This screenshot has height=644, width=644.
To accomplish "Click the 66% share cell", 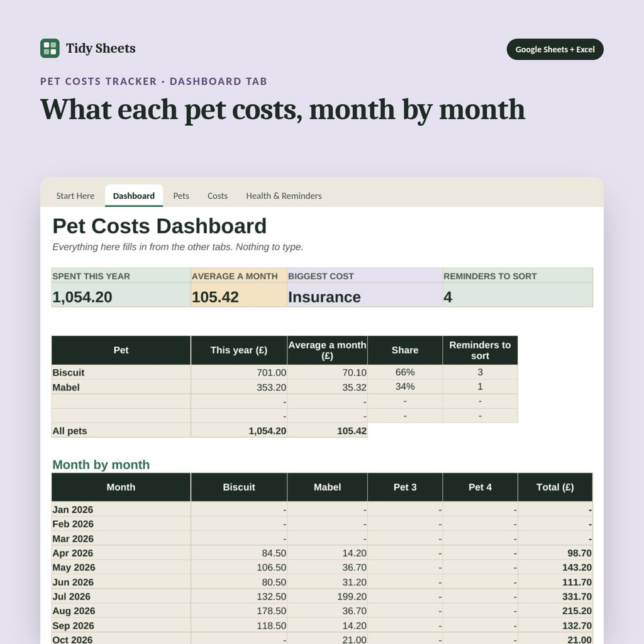I will point(405,372).
